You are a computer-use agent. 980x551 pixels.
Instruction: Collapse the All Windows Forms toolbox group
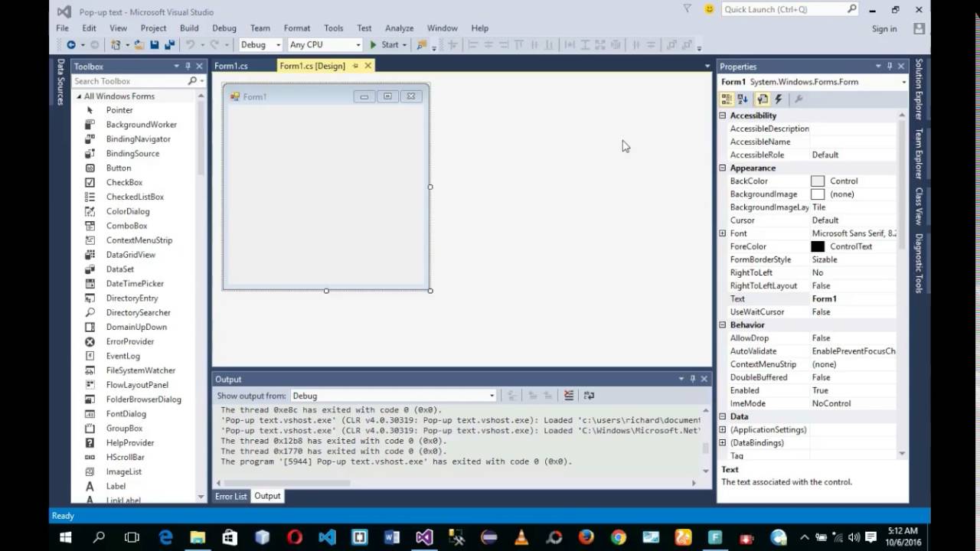(x=78, y=96)
